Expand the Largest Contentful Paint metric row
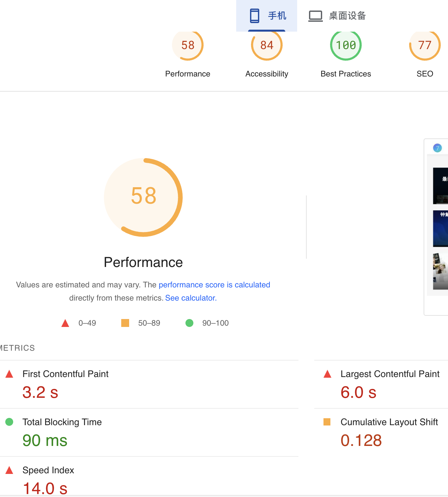 click(390, 374)
